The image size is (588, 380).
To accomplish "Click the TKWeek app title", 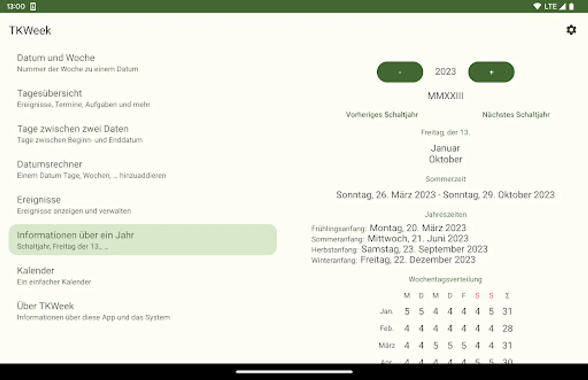I will coord(30,30).
